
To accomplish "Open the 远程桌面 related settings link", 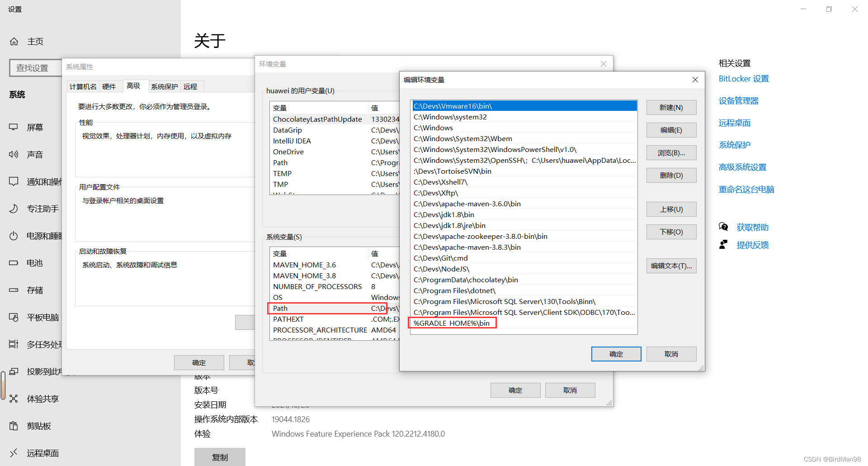I will tap(735, 123).
